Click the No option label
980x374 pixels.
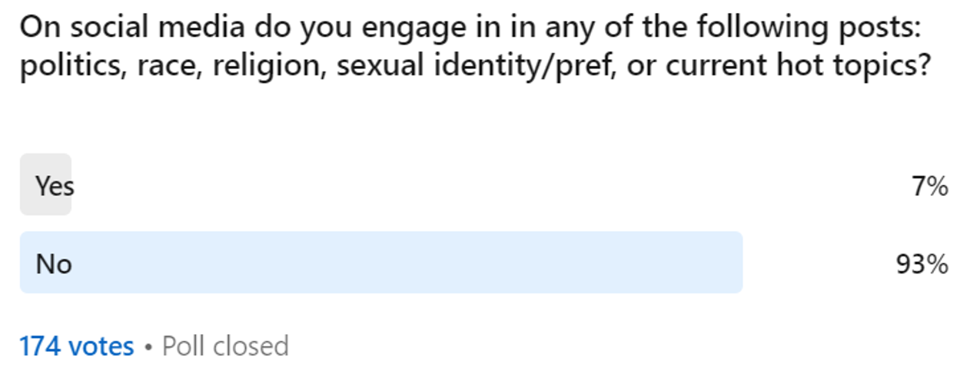[x=54, y=264]
